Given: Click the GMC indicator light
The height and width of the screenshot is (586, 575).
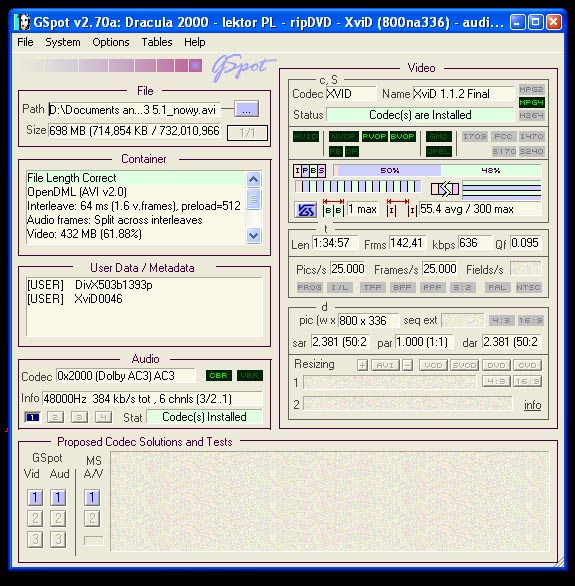Looking at the screenshot, I should [x=439, y=136].
